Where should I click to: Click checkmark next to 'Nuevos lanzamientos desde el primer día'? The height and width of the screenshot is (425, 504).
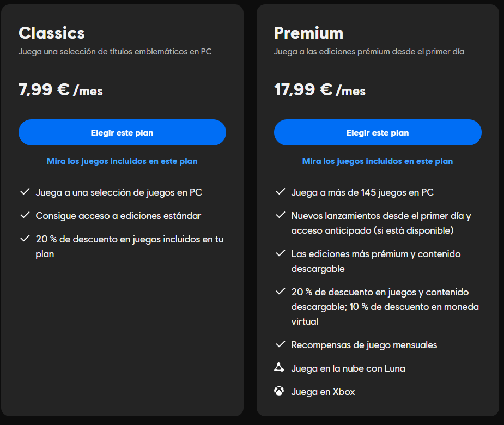(280, 215)
